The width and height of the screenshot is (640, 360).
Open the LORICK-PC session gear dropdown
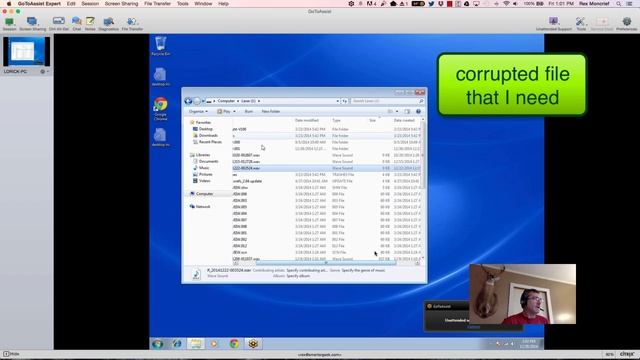point(44,71)
